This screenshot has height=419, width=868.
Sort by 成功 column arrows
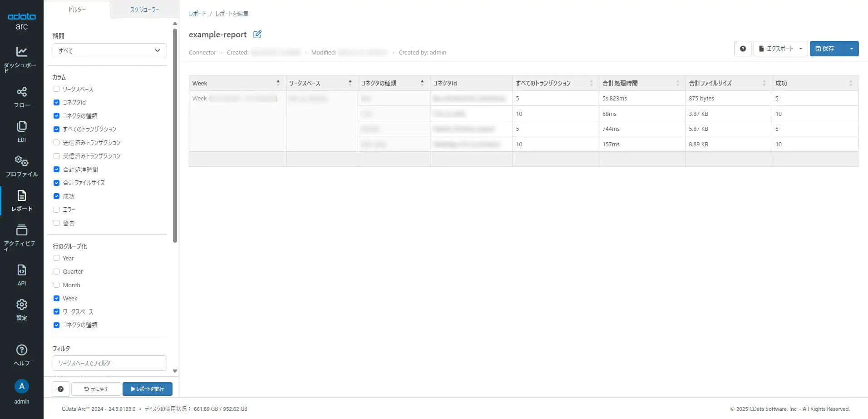[851, 83]
